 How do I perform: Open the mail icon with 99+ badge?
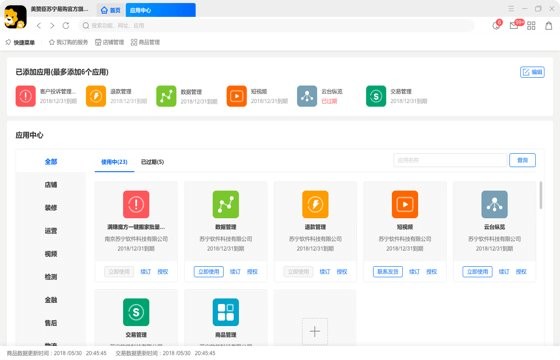click(x=515, y=25)
